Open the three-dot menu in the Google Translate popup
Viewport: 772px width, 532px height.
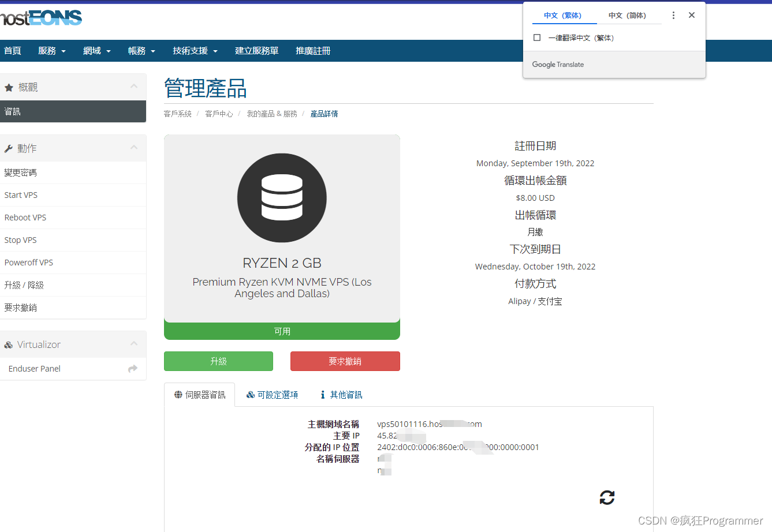click(x=673, y=15)
